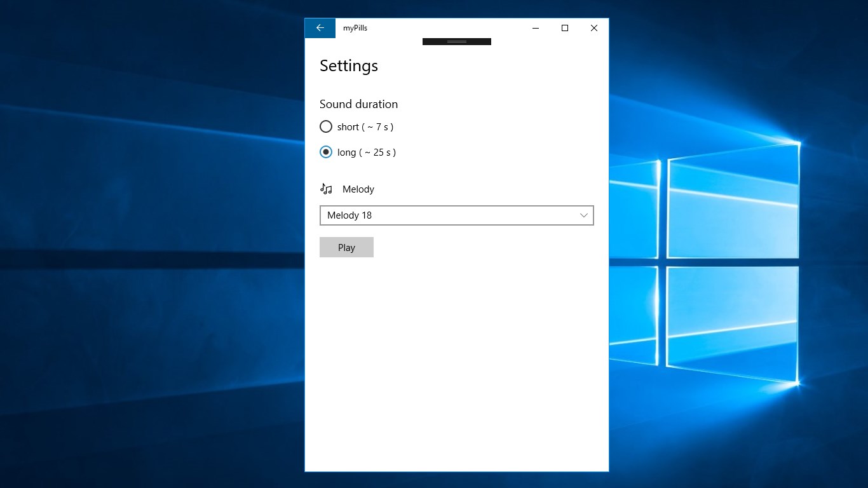Click the musical notes Melody icon
The width and height of the screenshot is (868, 488).
pos(325,189)
